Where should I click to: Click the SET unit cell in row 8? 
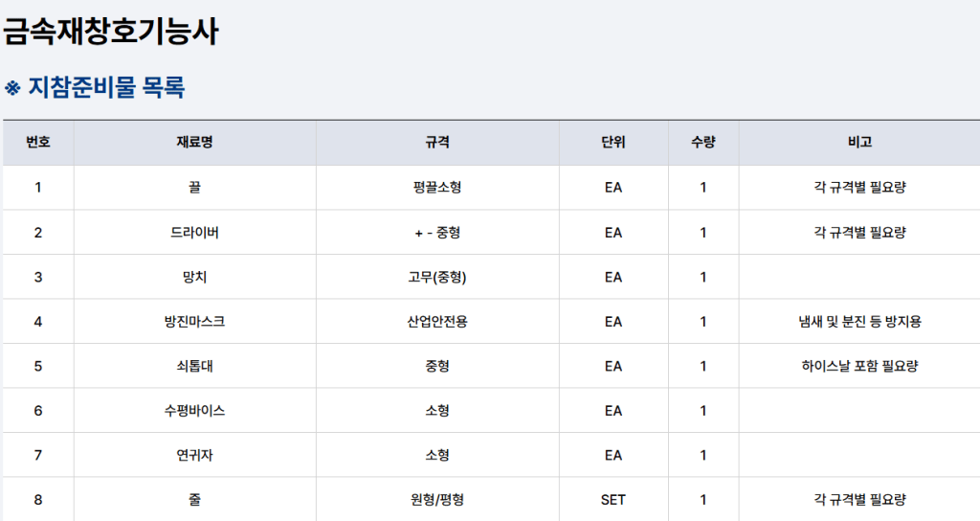pyautogui.click(x=613, y=500)
